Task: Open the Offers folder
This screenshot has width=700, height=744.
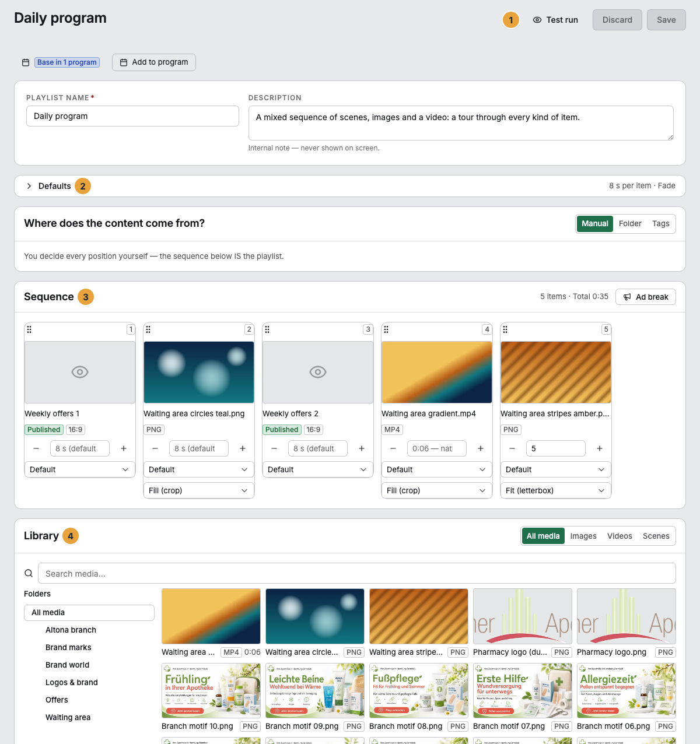Action: coord(57,700)
